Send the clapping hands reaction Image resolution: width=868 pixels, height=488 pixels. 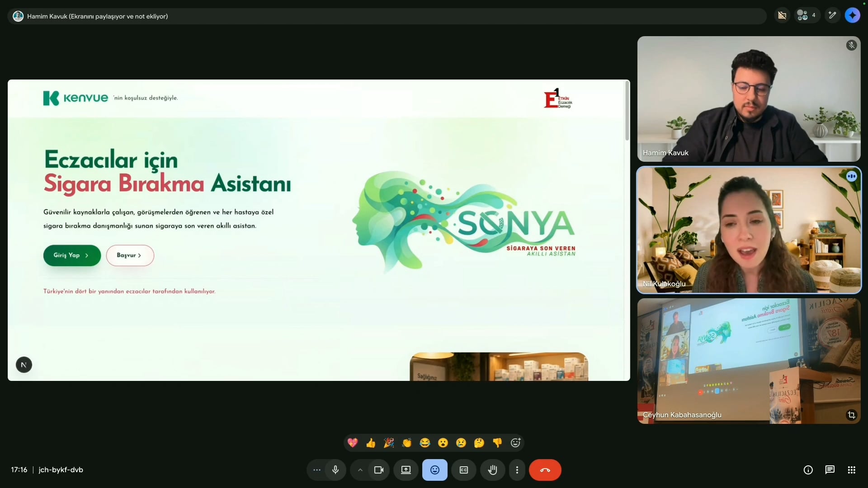click(x=407, y=443)
